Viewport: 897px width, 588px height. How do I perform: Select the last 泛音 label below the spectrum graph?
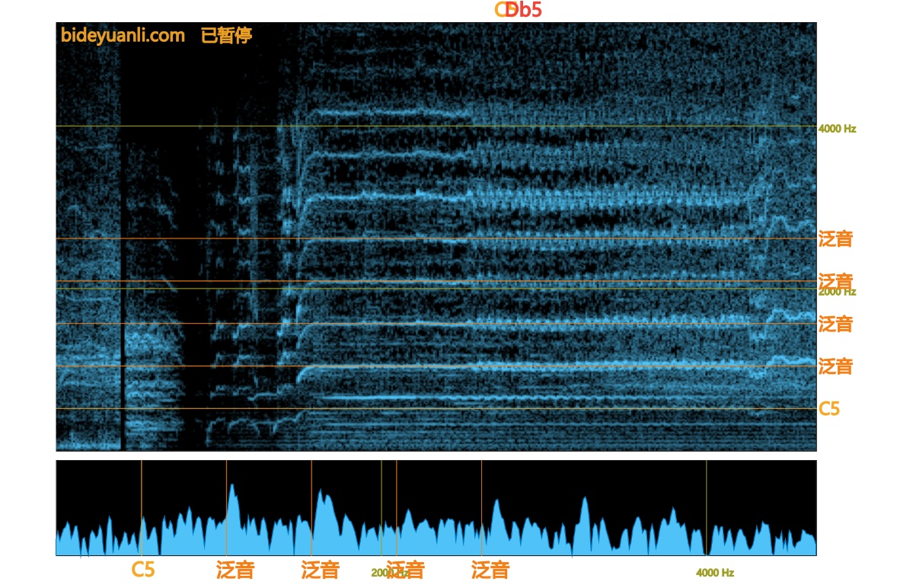(x=490, y=570)
